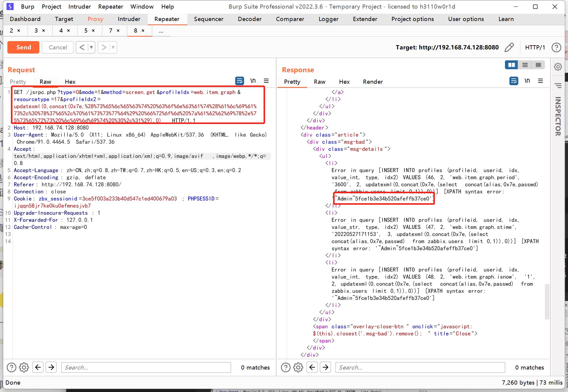Open the User options tab
Screen dimensions: 568x392
pos(466,19)
